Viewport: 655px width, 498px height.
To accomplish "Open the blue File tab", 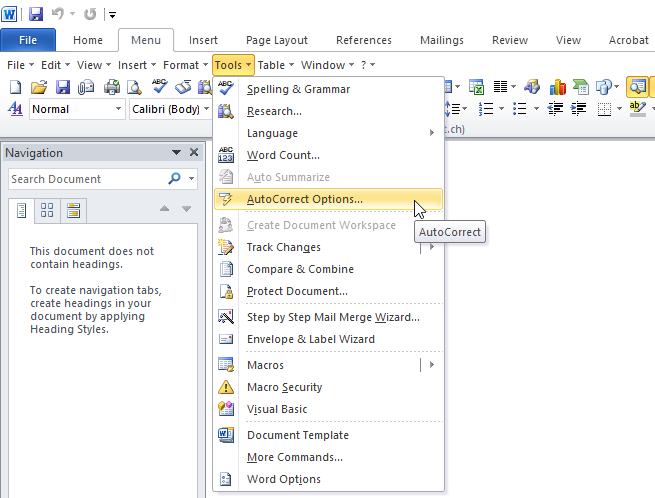I will coord(28,40).
